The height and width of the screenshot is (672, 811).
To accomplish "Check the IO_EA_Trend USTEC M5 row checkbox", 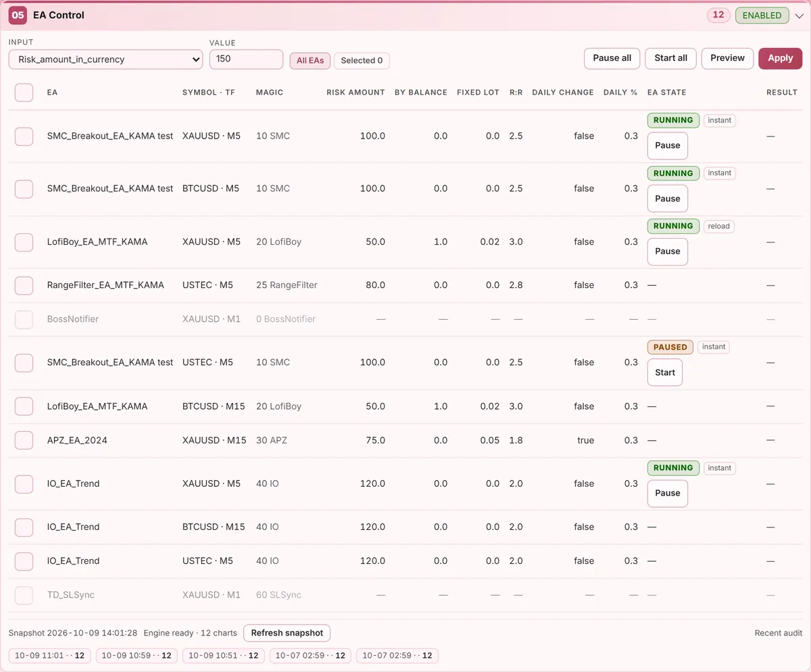I will tap(24, 560).
